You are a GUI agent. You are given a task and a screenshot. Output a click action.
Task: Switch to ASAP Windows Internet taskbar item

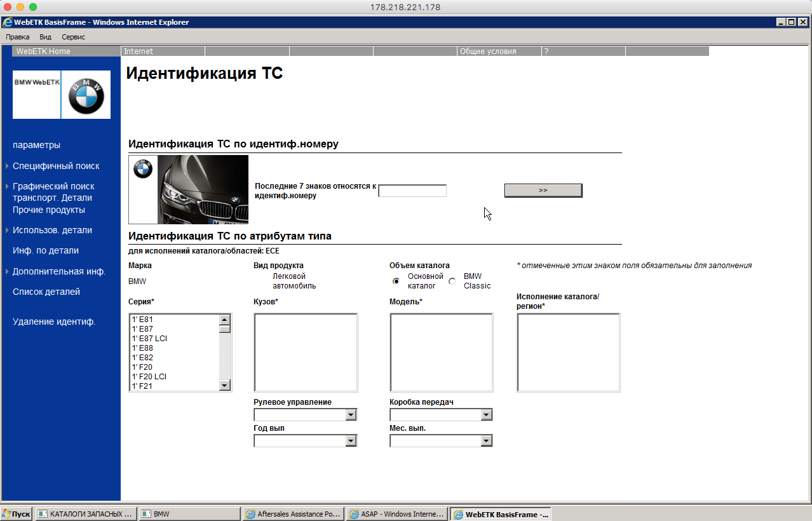(x=396, y=514)
